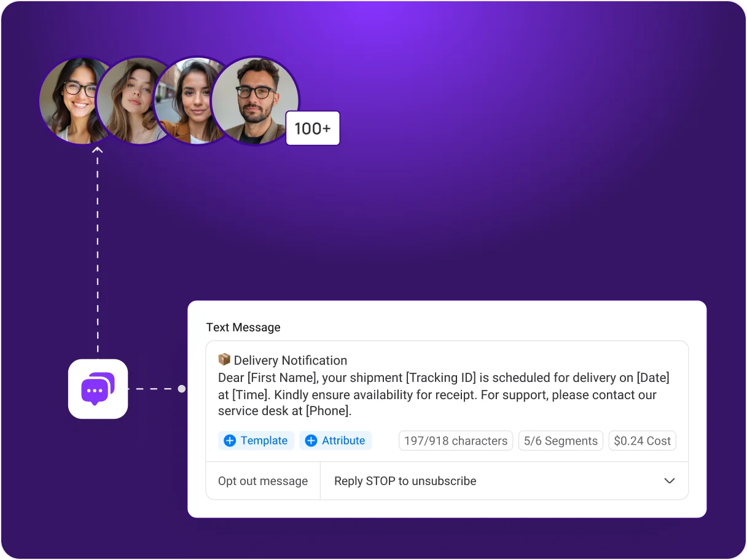Open the 100+ recipients badge
The image size is (747, 560).
(313, 128)
